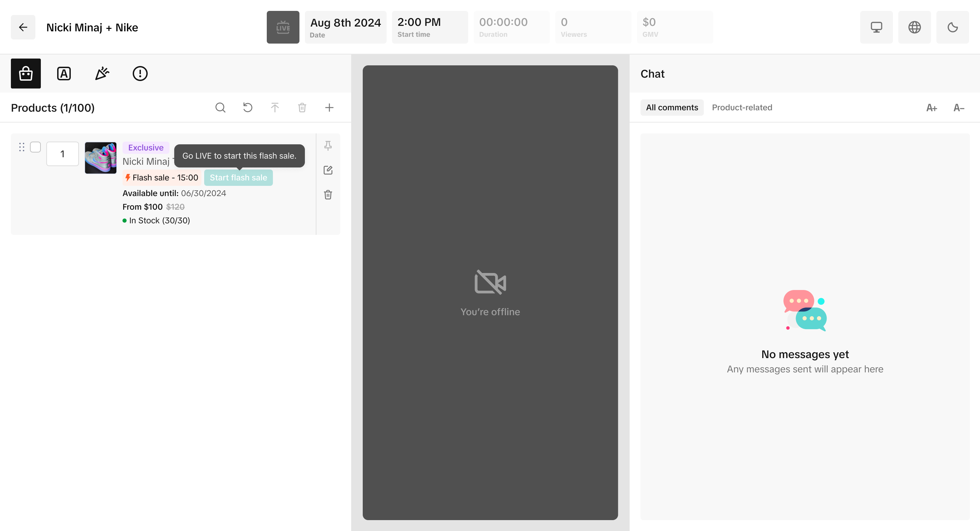This screenshot has height=531, width=980.
Task: Select All comments tab
Action: point(672,107)
